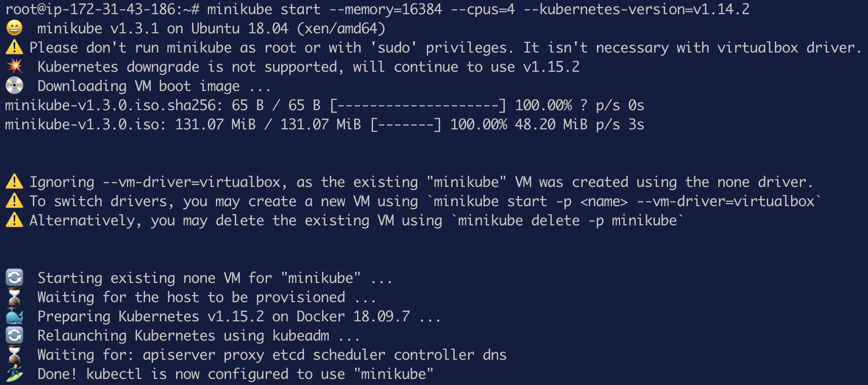Viewport: 868px width, 385px height.
Task: Click the warning icon beside 'Alternatively, you may delete'
Action: (14, 220)
